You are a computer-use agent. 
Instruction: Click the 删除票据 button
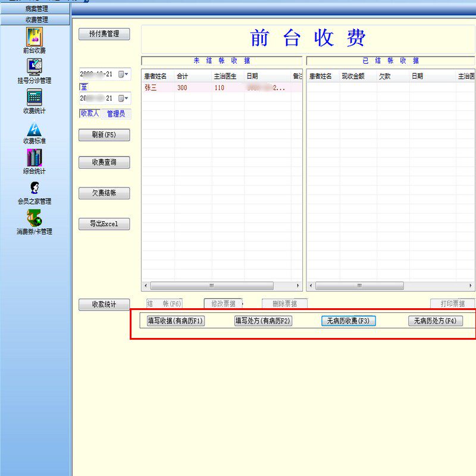[x=285, y=303]
